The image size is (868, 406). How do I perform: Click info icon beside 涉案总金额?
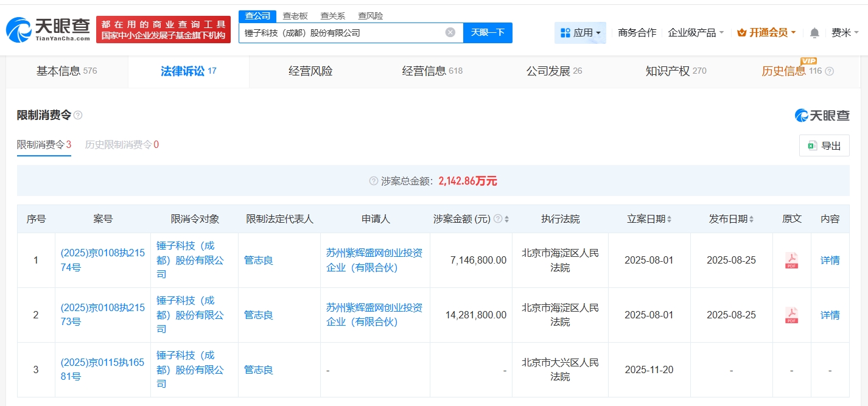pos(373,181)
